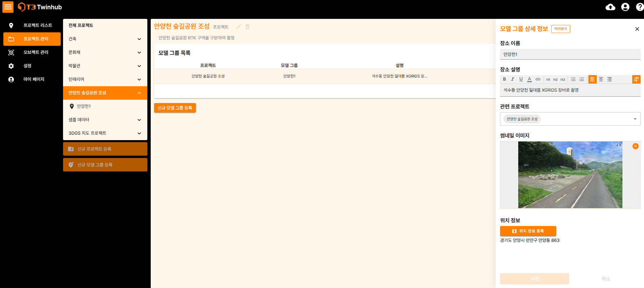The height and width of the screenshot is (288, 644).
Task: Apply H3 heading style
Action: (x=563, y=79)
